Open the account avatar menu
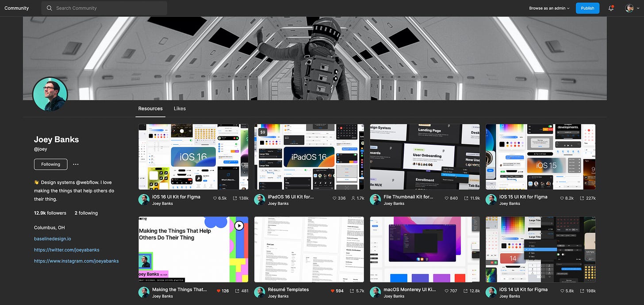This screenshot has height=305, width=644. pos(629,8)
